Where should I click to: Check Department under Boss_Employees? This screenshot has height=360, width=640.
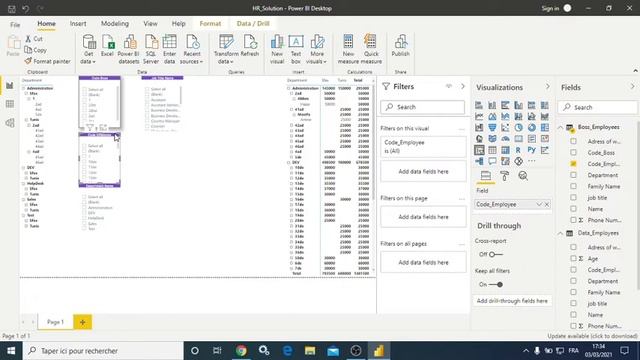573,175
